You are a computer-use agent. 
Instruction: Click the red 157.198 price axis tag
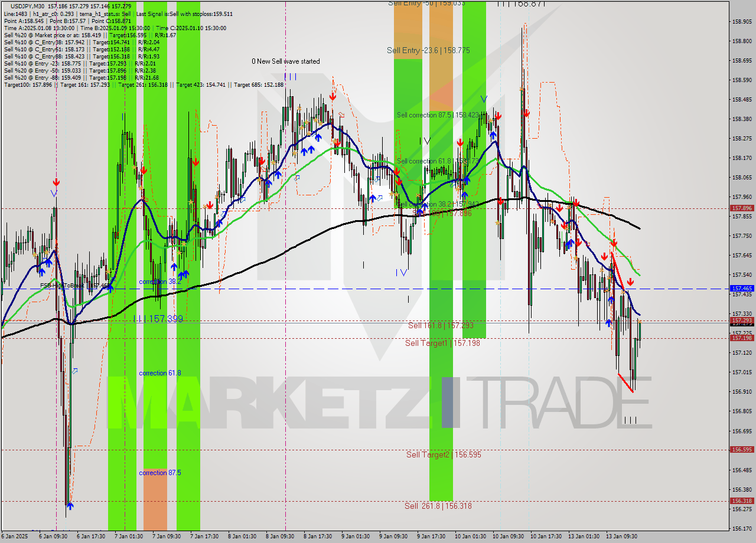pyautogui.click(x=742, y=338)
